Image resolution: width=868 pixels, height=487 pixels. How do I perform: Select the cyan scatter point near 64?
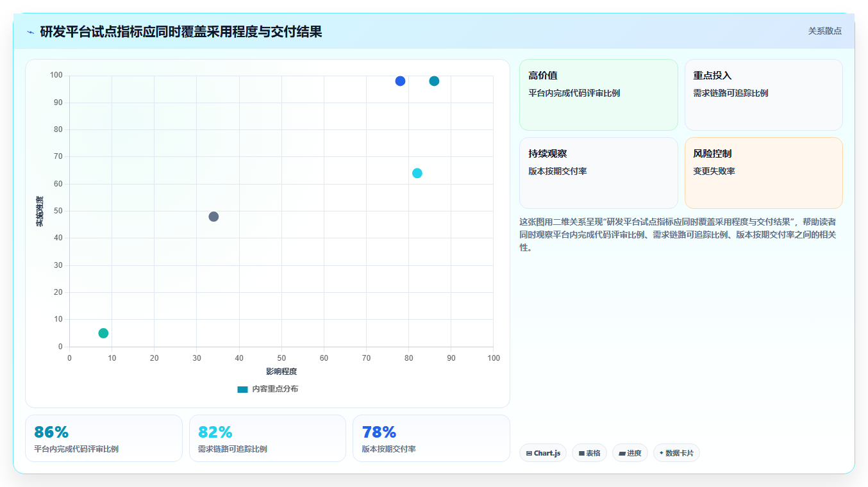pyautogui.click(x=417, y=173)
